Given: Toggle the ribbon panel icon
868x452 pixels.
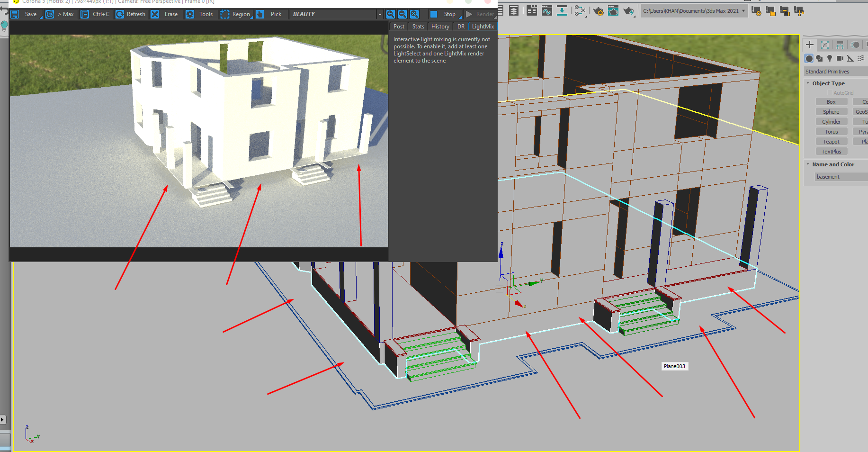Looking at the screenshot, I should [x=532, y=10].
